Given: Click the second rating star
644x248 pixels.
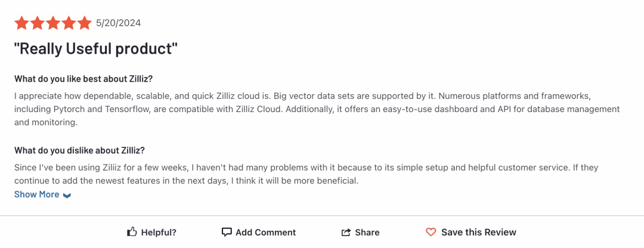Looking at the screenshot, I should click(38, 23).
